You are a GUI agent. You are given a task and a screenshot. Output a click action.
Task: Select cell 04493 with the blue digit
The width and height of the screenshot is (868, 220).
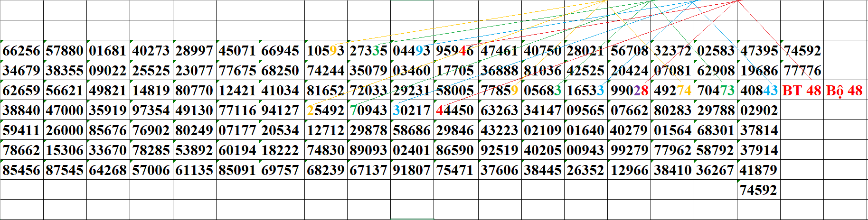tap(412, 51)
